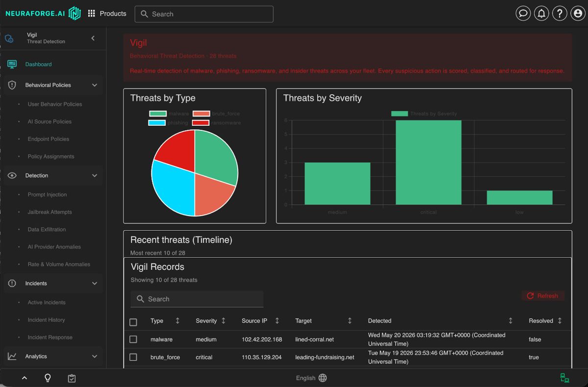Image resolution: width=588 pixels, height=387 pixels.
Task: Sort by Target column arrows
Action: [x=350, y=321]
